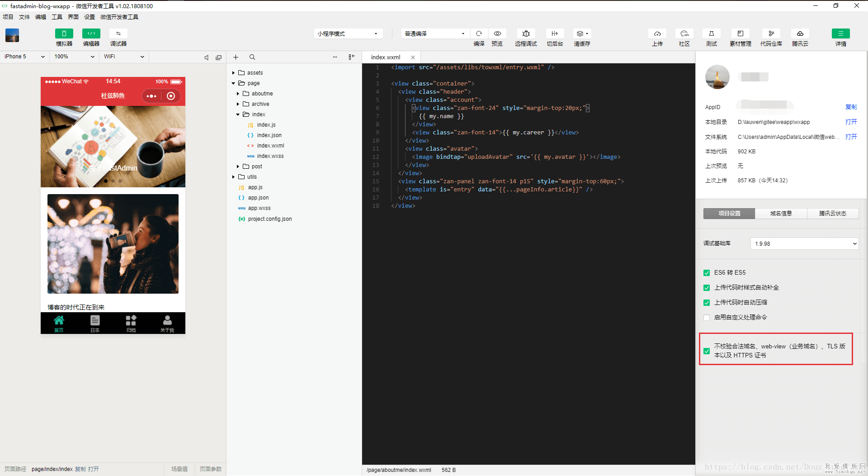
Task: Start remote debugging (远程调试)
Action: tap(526, 34)
